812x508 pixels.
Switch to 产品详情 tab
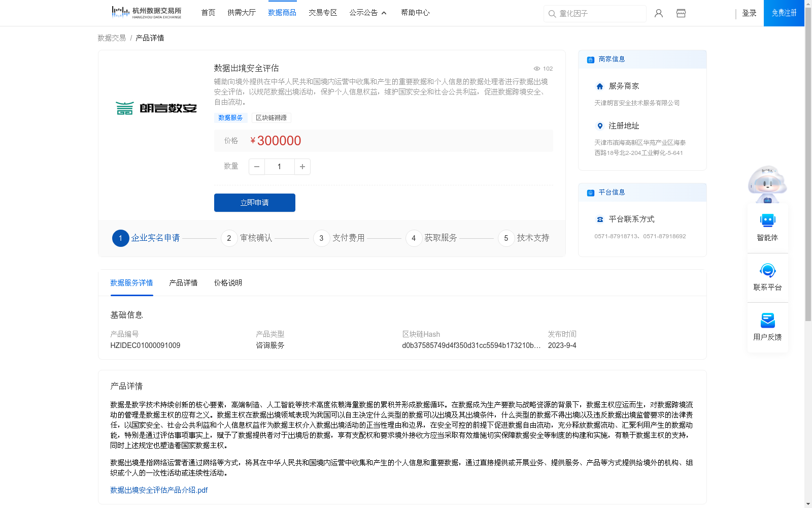click(x=183, y=283)
